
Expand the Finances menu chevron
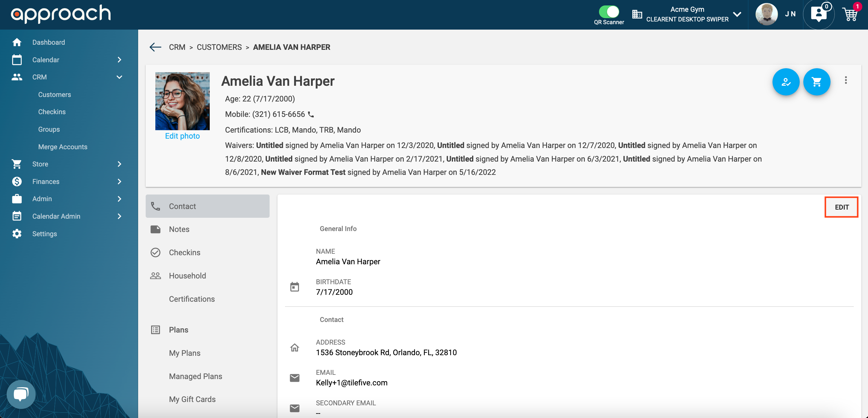[x=119, y=182]
